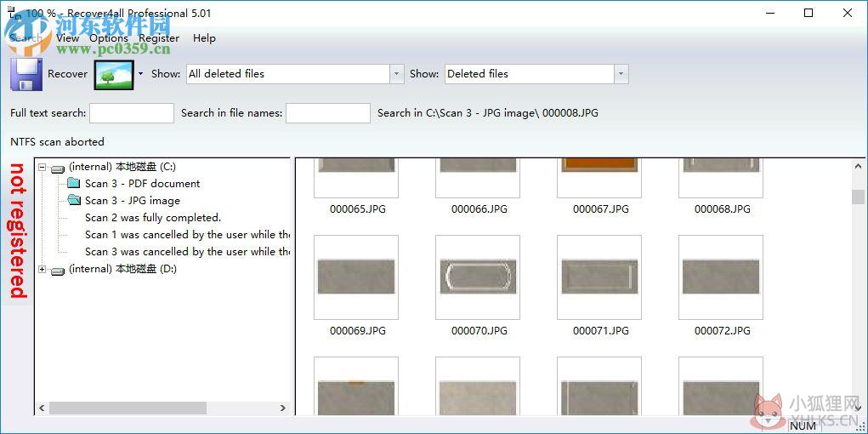868x434 pixels.
Task: Select 'Scan 2 was fully completed.' entry
Action: 153,218
